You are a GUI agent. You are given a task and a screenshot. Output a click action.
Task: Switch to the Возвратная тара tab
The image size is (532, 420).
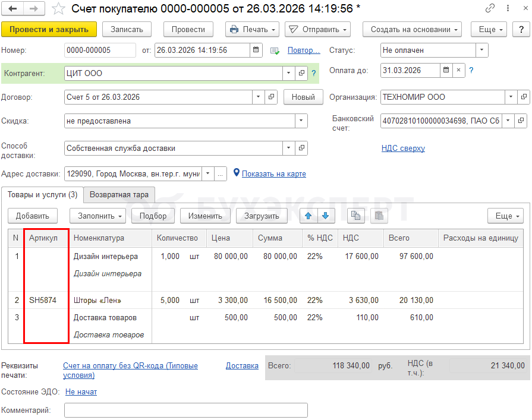pyautogui.click(x=119, y=194)
